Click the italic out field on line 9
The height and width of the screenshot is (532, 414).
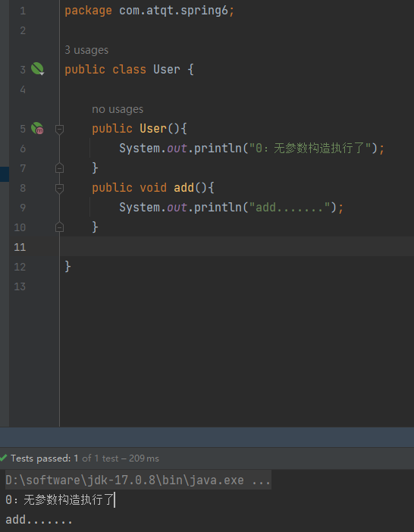coord(177,208)
